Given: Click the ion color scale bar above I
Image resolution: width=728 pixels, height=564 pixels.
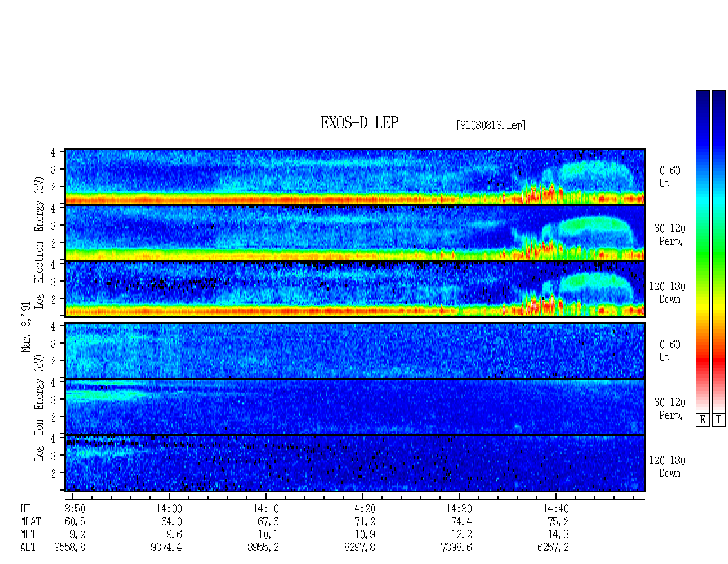Looking at the screenshot, I should coord(719,251).
